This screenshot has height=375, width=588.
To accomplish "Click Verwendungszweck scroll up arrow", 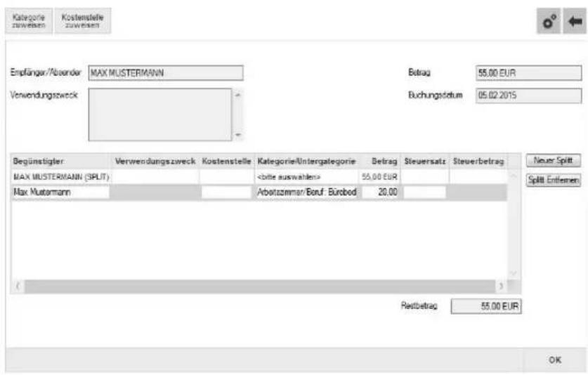I will pyautogui.click(x=237, y=96).
